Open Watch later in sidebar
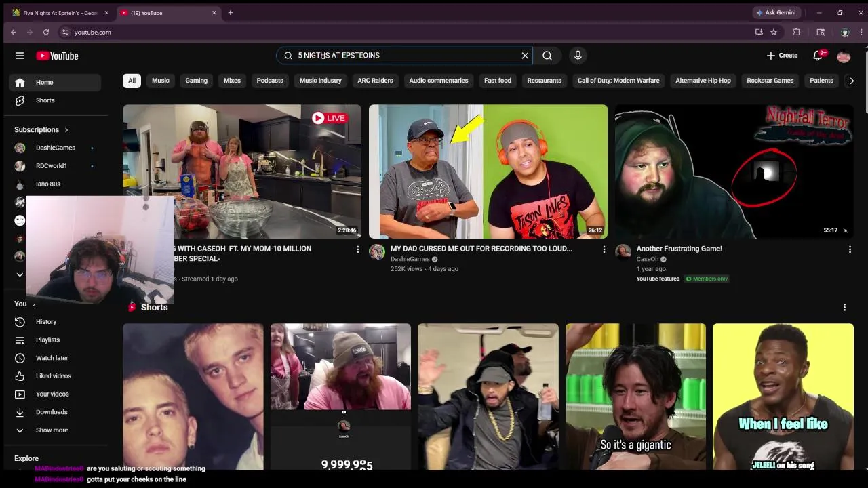This screenshot has width=868, height=488. (x=55, y=358)
